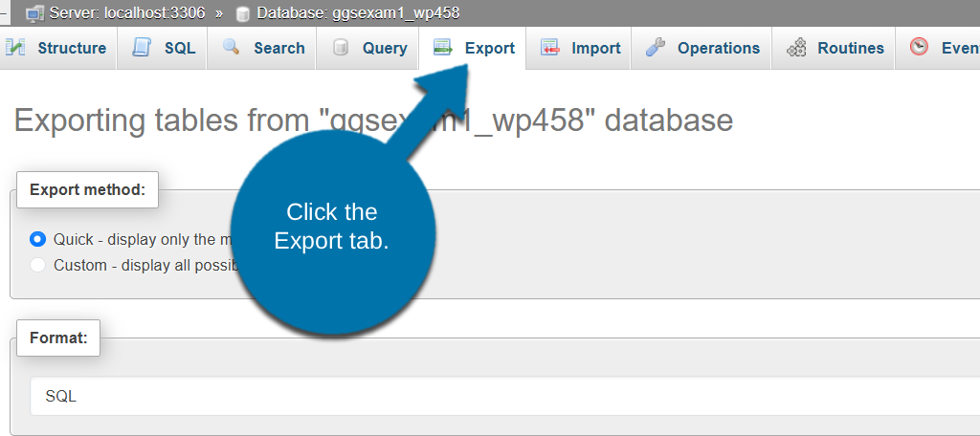
Task: Select the Quick export method radio button
Action: (38, 239)
